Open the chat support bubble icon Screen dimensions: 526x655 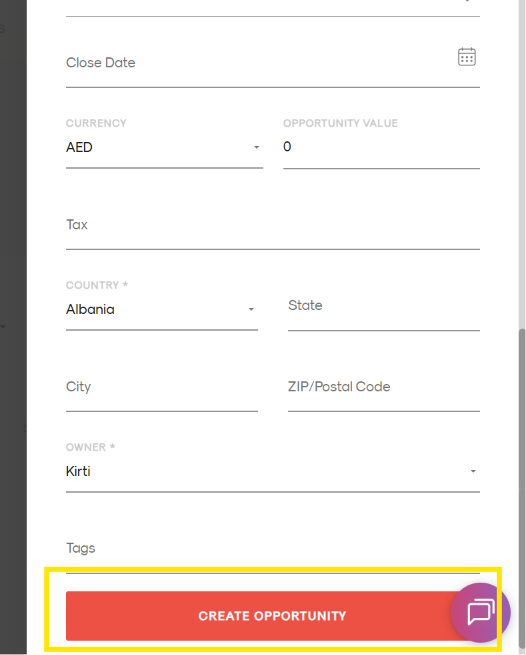480,612
